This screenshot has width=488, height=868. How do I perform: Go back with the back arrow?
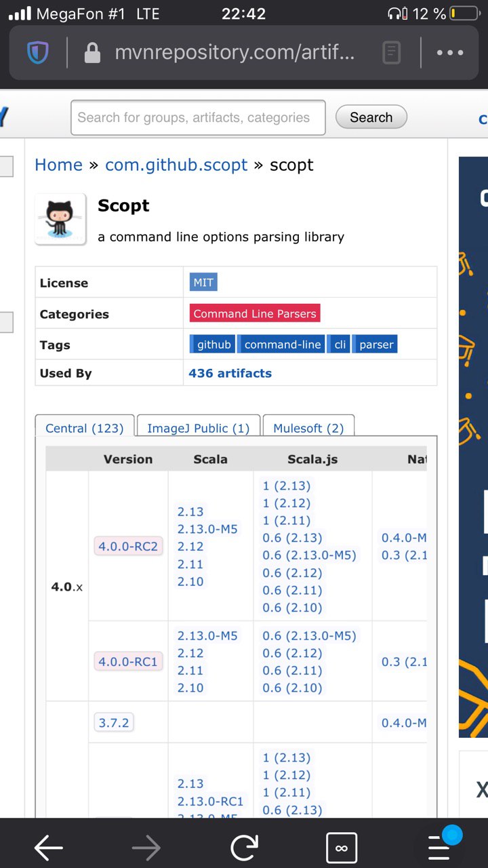tap(49, 847)
